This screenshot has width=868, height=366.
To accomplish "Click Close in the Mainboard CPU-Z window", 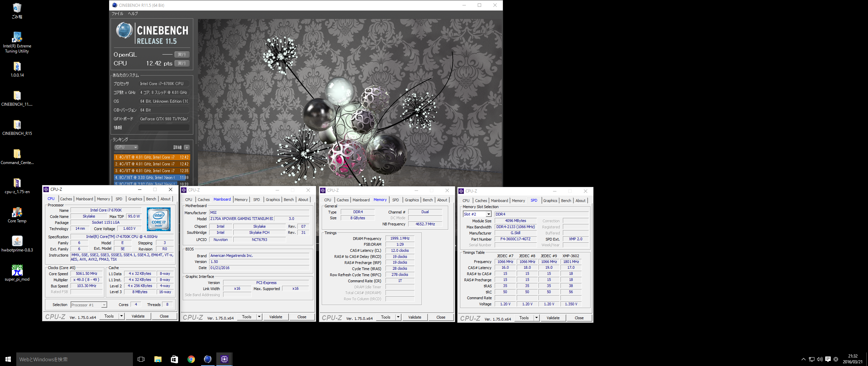I will (x=302, y=317).
